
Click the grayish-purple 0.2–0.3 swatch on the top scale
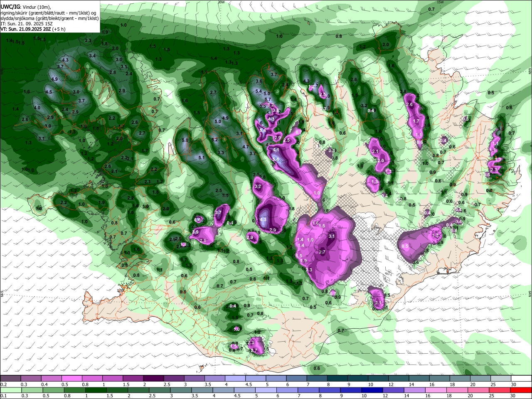coord(10,379)
